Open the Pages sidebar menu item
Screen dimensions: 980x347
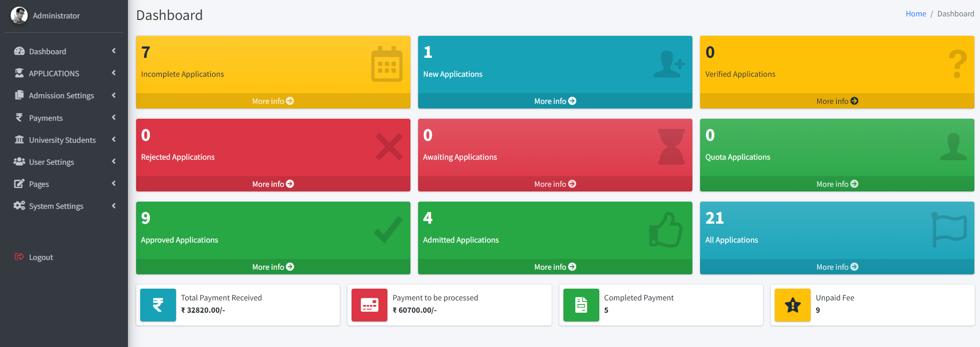64,184
